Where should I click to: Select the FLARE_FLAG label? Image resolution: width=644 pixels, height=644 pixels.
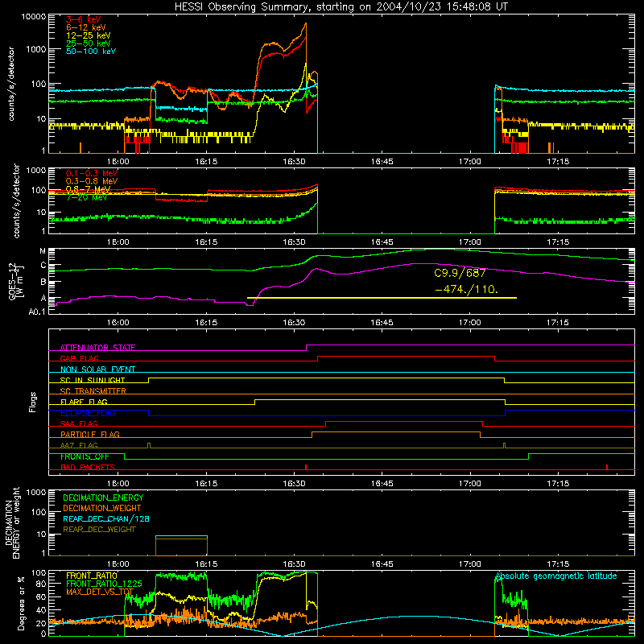[84, 402]
